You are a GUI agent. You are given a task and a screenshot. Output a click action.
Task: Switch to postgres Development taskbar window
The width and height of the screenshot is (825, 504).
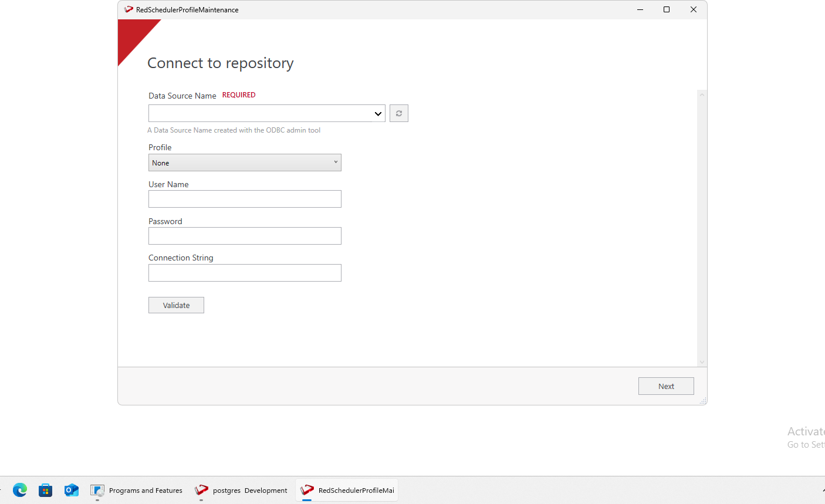(241, 490)
